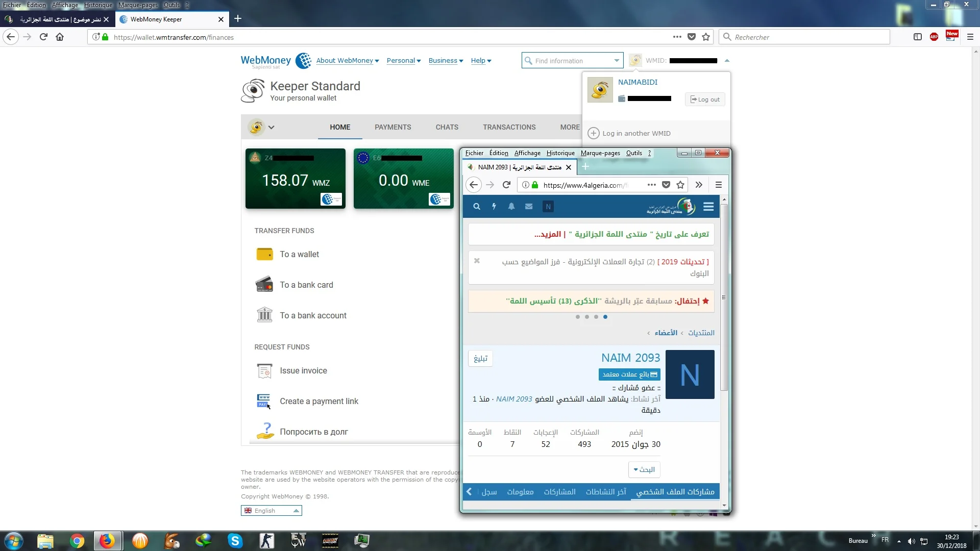This screenshot has width=980, height=551.
Task: Select the highlighted blue carousel dot
Action: [x=605, y=317]
